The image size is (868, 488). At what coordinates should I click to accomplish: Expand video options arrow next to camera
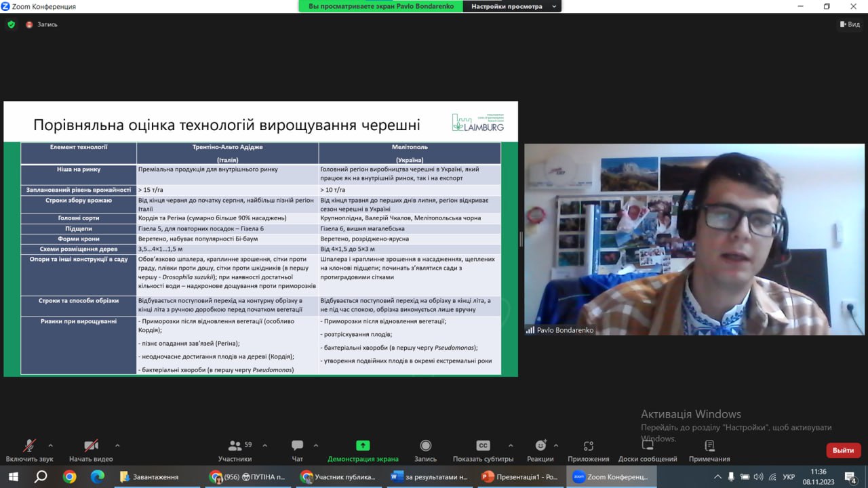click(117, 445)
